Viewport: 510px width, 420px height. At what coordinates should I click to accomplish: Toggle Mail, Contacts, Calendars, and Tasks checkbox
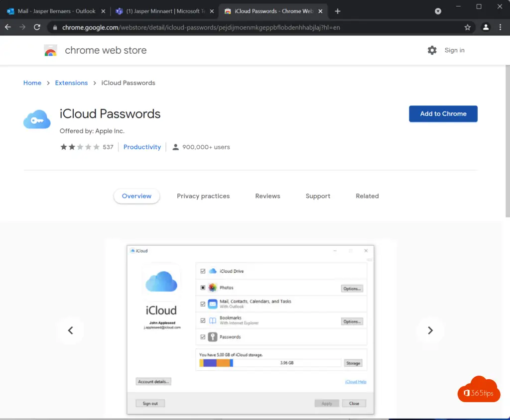(203, 304)
